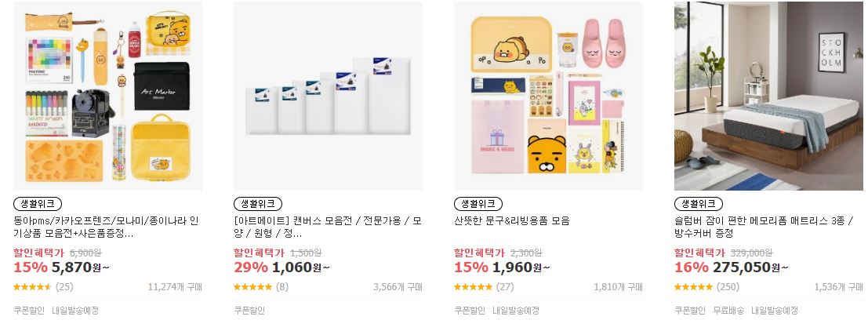Open the Artmate canvas product image
868x331 pixels.
[329, 96]
